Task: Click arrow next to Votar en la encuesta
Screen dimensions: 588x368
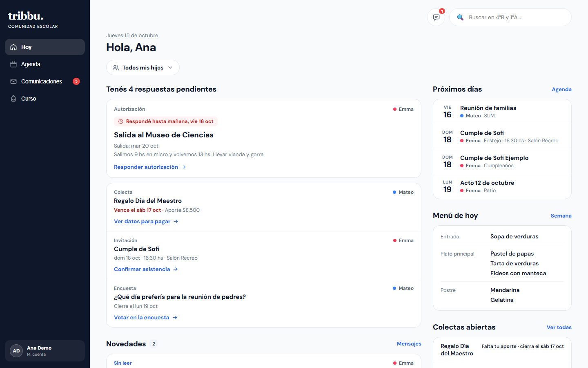Action: pos(175,317)
